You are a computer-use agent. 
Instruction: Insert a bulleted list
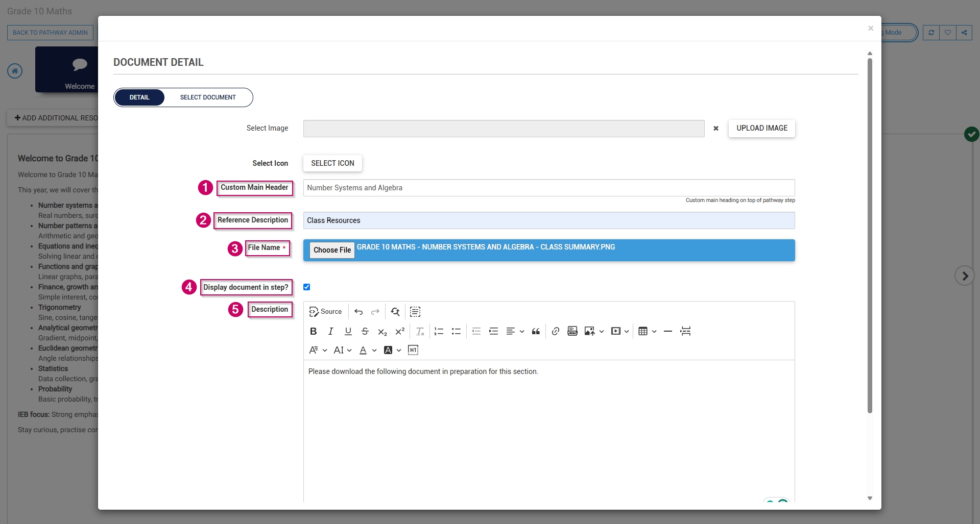click(x=456, y=331)
